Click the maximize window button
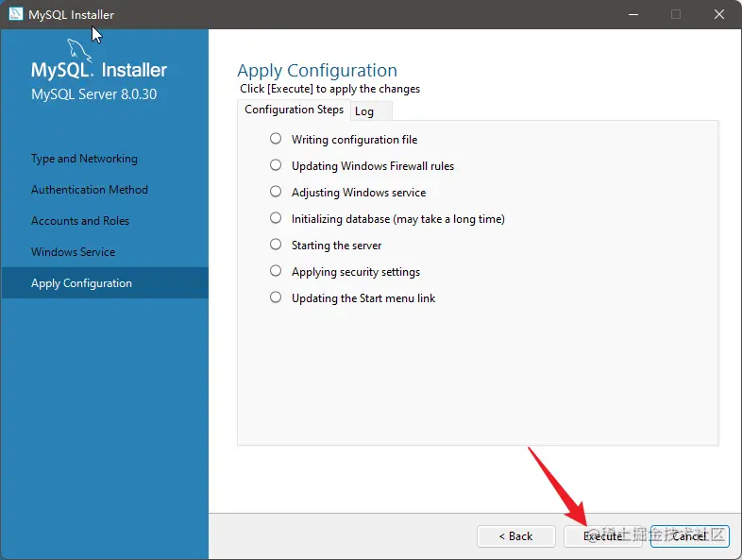This screenshot has height=560, width=742. click(x=676, y=15)
